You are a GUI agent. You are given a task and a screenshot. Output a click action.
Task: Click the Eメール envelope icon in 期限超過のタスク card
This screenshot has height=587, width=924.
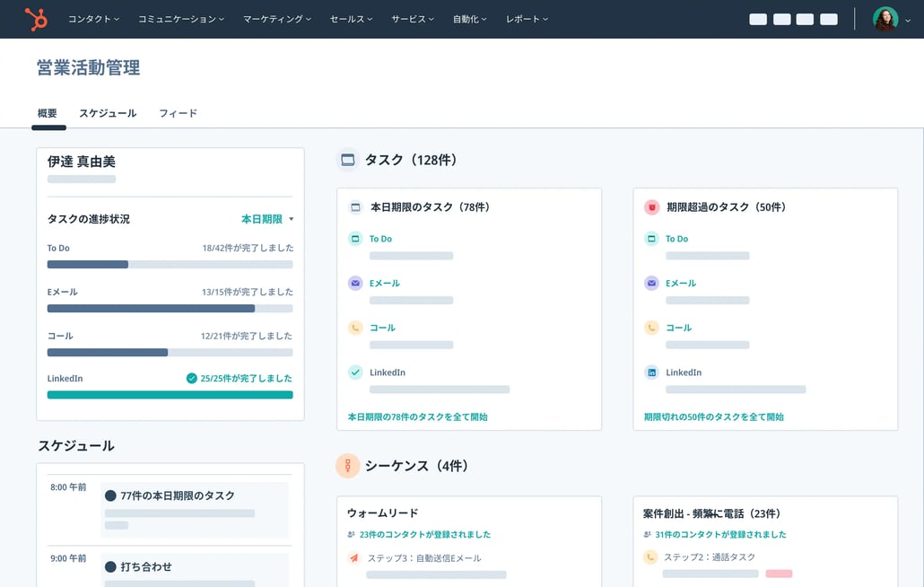click(652, 284)
